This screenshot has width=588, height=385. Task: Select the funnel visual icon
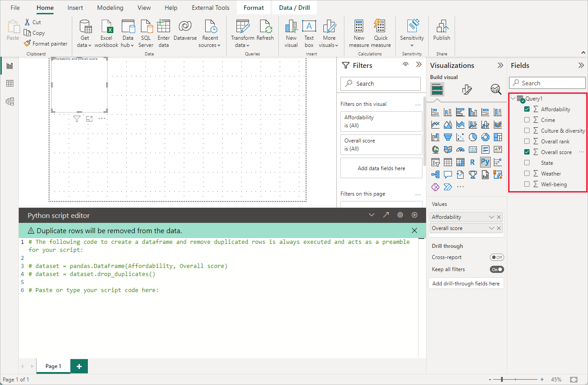[x=448, y=137]
